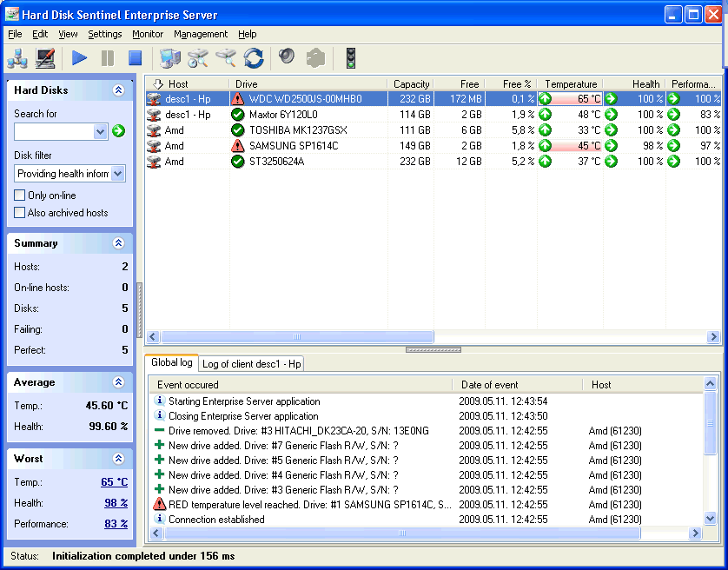
Task: Sort by the Temperature column header
Action: [571, 84]
